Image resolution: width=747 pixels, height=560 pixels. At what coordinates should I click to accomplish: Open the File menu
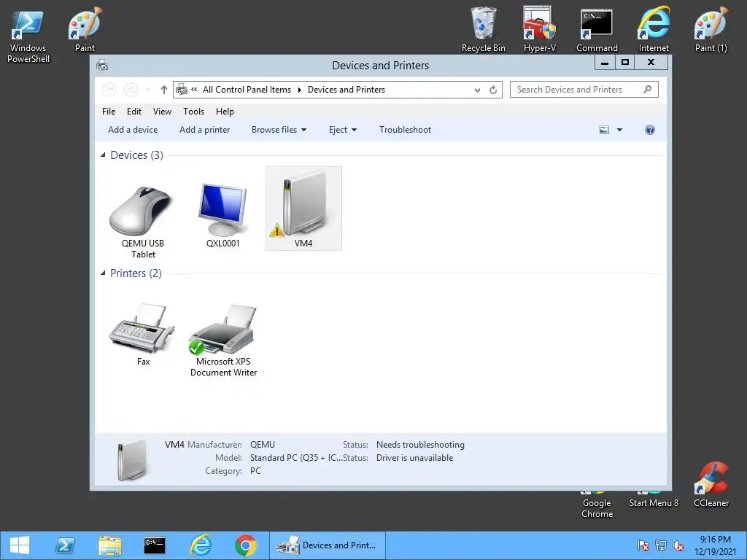[109, 112]
